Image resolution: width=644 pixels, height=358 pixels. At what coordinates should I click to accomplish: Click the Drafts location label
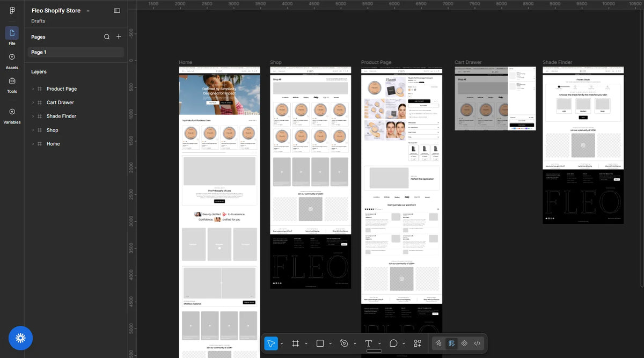click(x=38, y=21)
